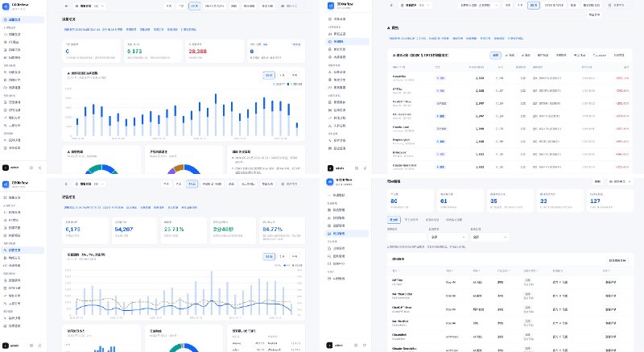The width and height of the screenshot is (644, 352).
Task: Click the sidebar footer arrow icon in the 80/61/35 panel
Action: (x=365, y=345)
